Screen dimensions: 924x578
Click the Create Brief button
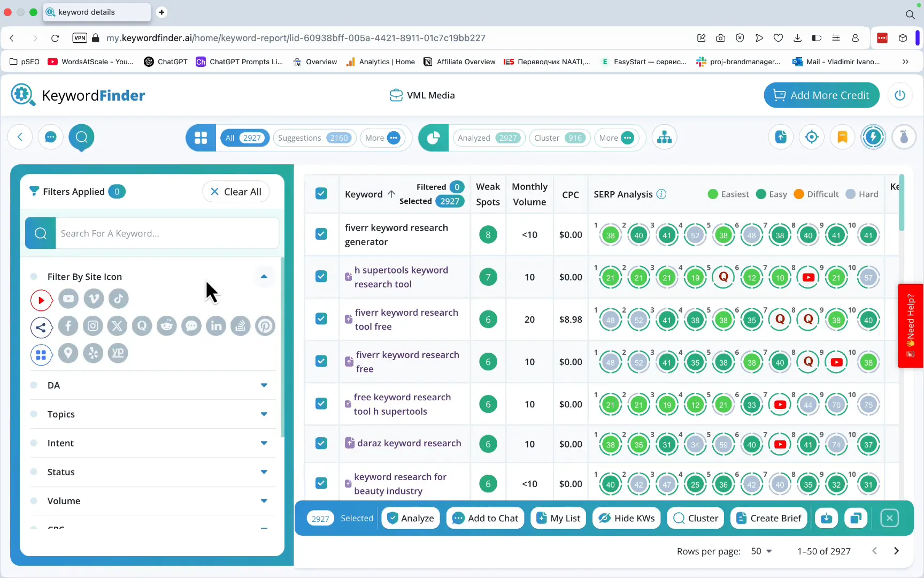coord(769,518)
